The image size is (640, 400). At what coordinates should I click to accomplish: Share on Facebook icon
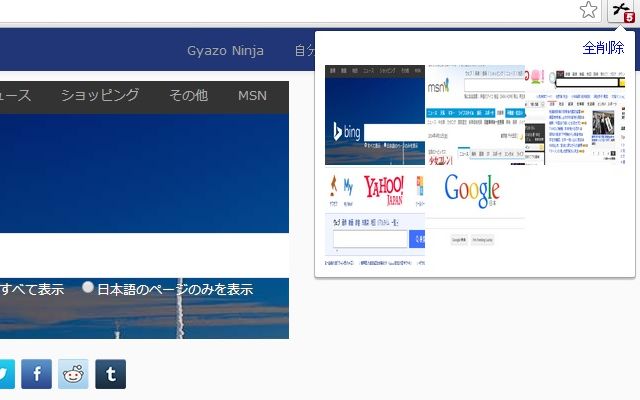coord(36,374)
